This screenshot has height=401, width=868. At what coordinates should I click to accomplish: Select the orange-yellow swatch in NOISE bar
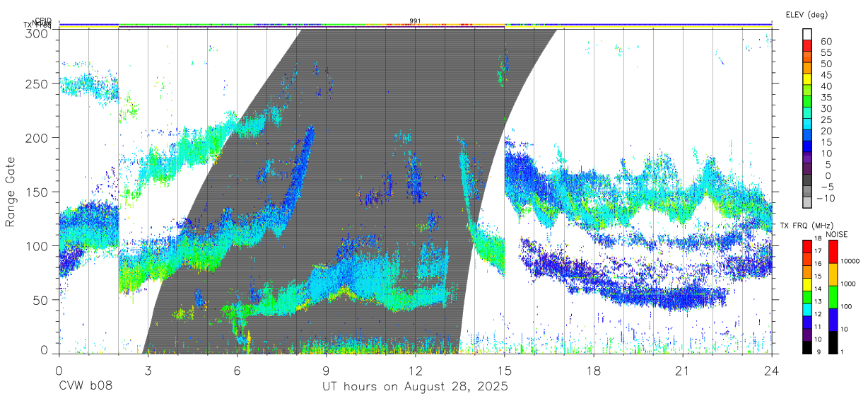pos(833,274)
